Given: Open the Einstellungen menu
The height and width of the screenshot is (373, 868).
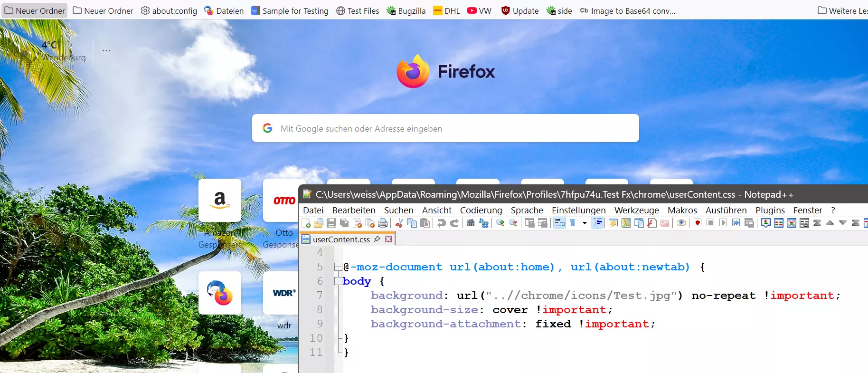Looking at the screenshot, I should click(x=579, y=210).
